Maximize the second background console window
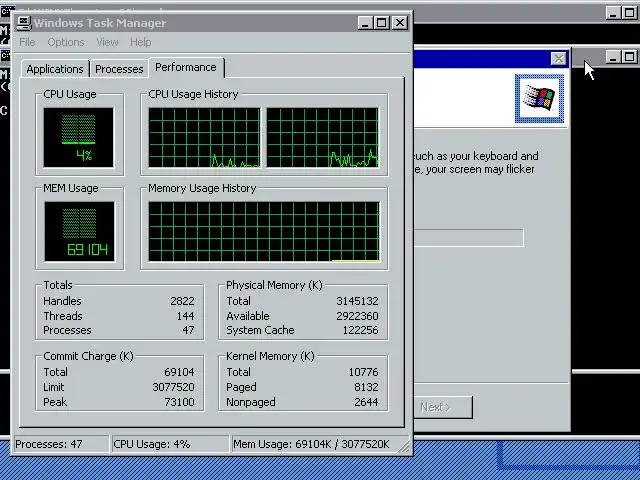Screen dimensions: 640x480 (x=630, y=57)
